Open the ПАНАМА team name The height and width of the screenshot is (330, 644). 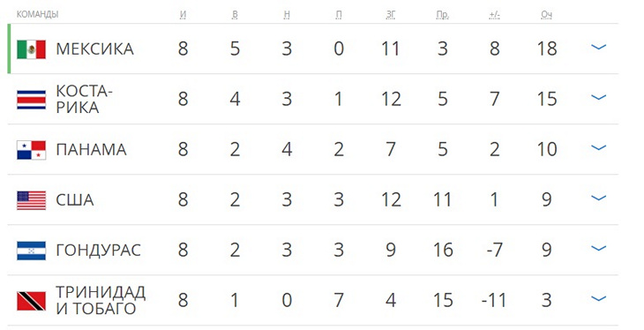[91, 150]
